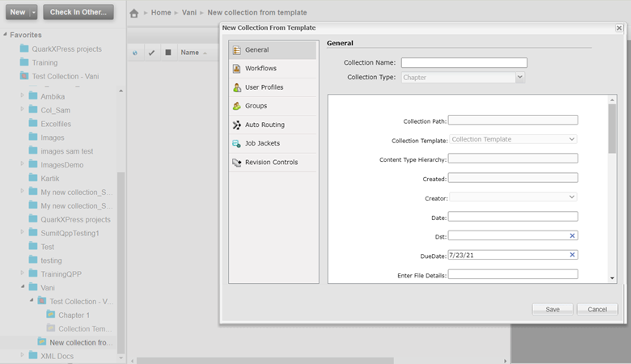The width and height of the screenshot is (631, 364).
Task: Click the Training favorites folder icon
Action: point(24,62)
